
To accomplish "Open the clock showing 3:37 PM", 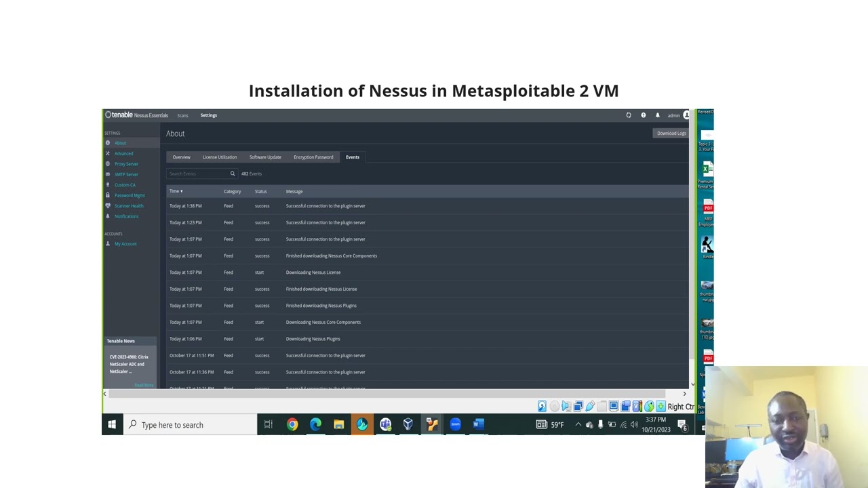I will tap(656, 424).
